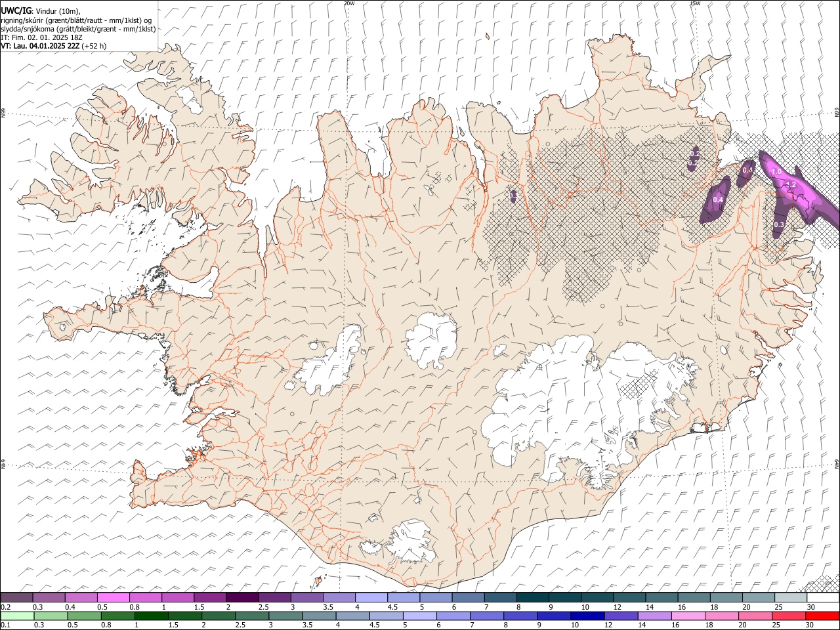
Task: Click the '4.5' label under the top legend row
Action: coord(392,607)
